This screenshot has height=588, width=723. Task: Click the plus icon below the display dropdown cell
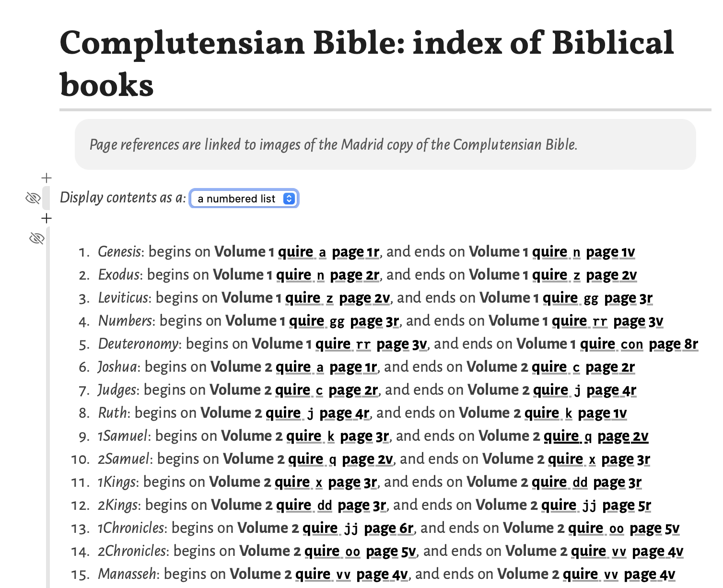pyautogui.click(x=46, y=219)
